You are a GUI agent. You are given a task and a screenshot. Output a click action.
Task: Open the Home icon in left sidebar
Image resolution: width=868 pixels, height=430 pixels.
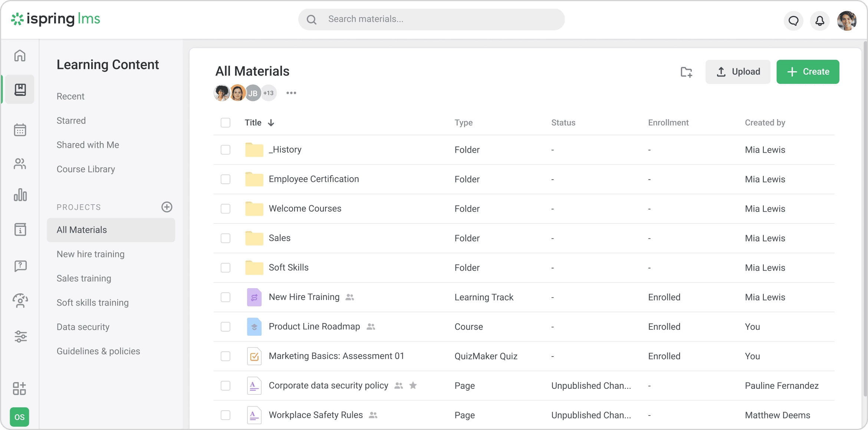pyautogui.click(x=20, y=56)
